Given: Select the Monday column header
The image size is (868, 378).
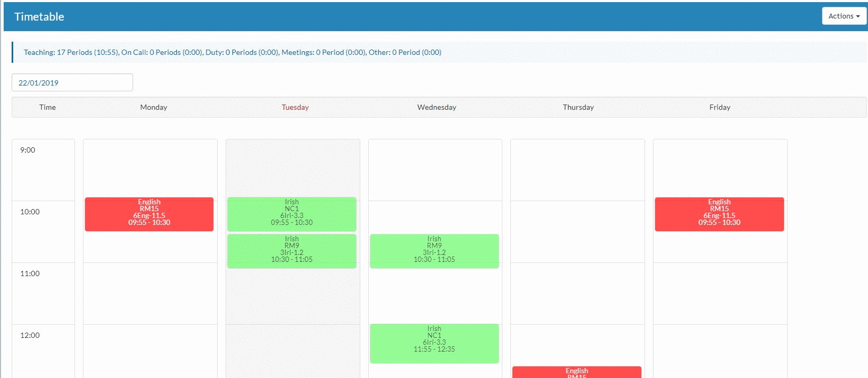Looking at the screenshot, I should tap(154, 107).
